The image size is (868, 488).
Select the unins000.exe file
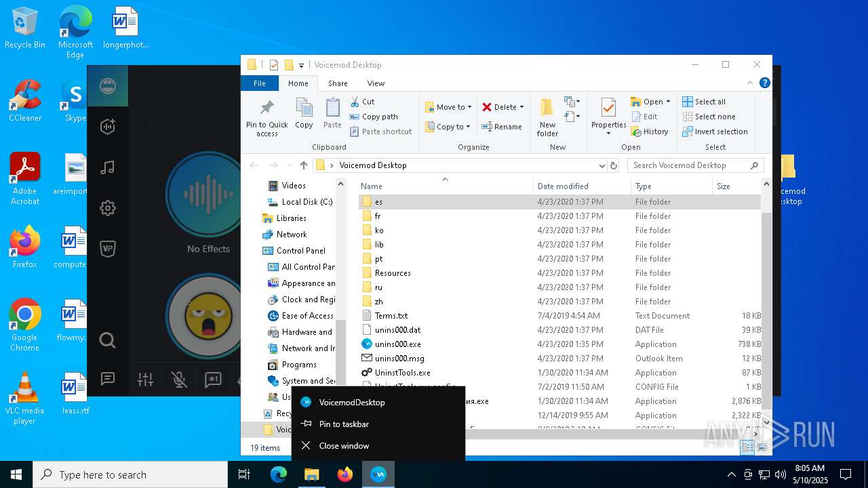coord(397,344)
